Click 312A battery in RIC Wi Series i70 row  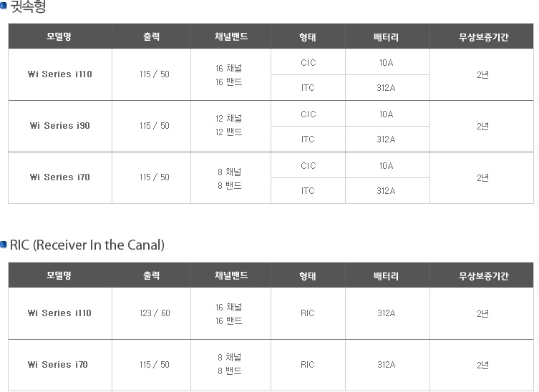[x=387, y=365]
